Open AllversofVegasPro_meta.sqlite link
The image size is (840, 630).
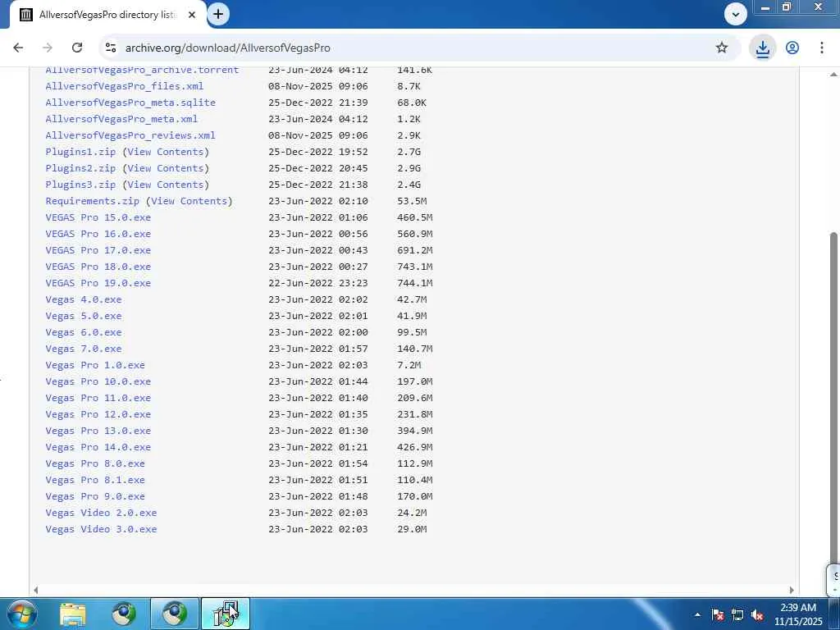tap(130, 103)
